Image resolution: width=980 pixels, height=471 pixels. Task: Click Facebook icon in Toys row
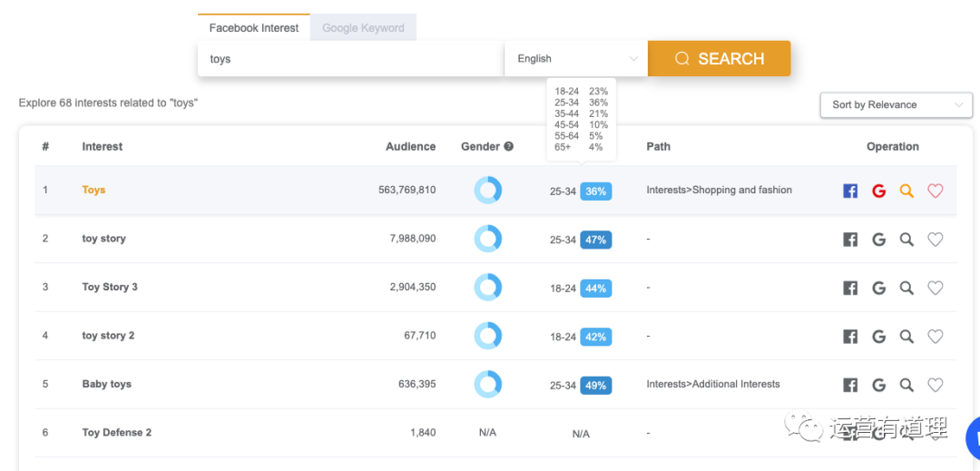[850, 191]
